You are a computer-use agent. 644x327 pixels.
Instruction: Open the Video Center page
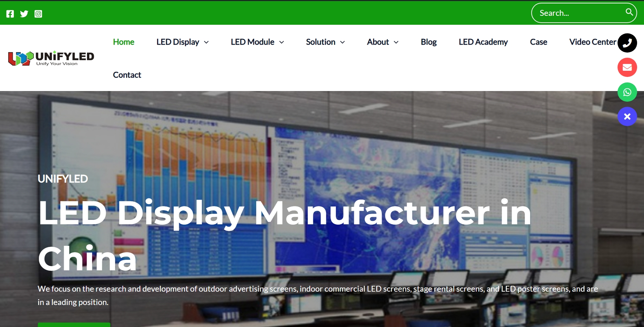tap(592, 42)
